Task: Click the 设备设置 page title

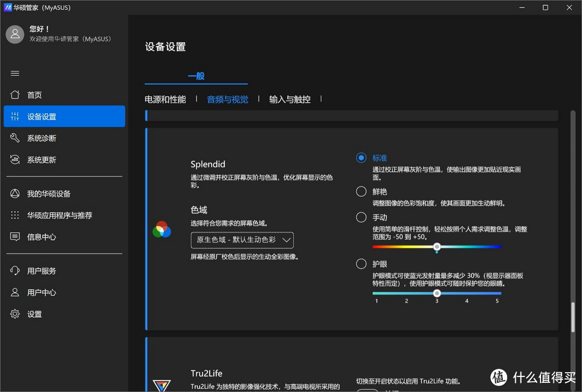Action: coord(165,47)
